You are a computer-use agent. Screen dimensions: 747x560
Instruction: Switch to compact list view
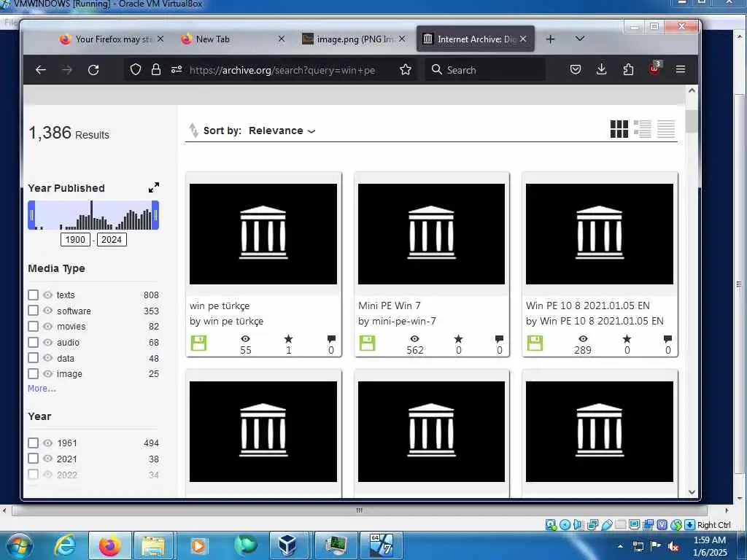666,129
